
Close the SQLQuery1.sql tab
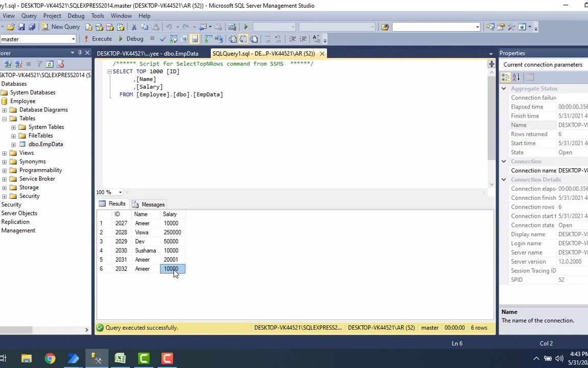322,53
